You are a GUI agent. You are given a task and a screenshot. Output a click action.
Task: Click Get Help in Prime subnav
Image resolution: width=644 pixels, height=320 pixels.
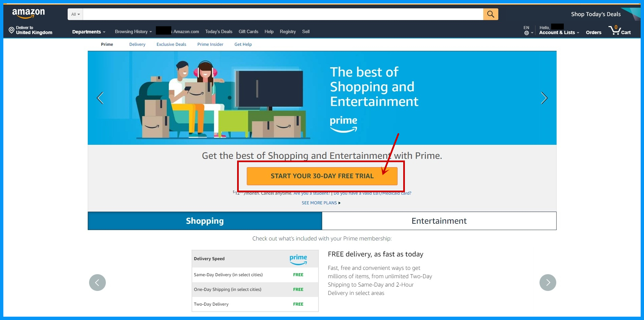click(x=243, y=44)
